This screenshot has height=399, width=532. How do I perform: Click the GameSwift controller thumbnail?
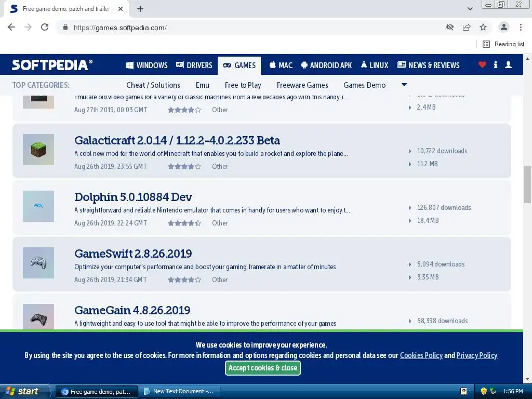pyautogui.click(x=38, y=263)
